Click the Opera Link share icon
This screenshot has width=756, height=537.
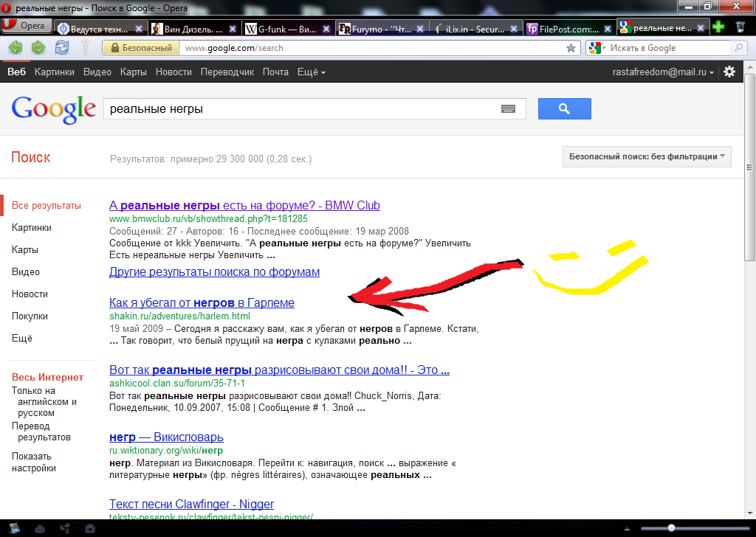[x=65, y=529]
